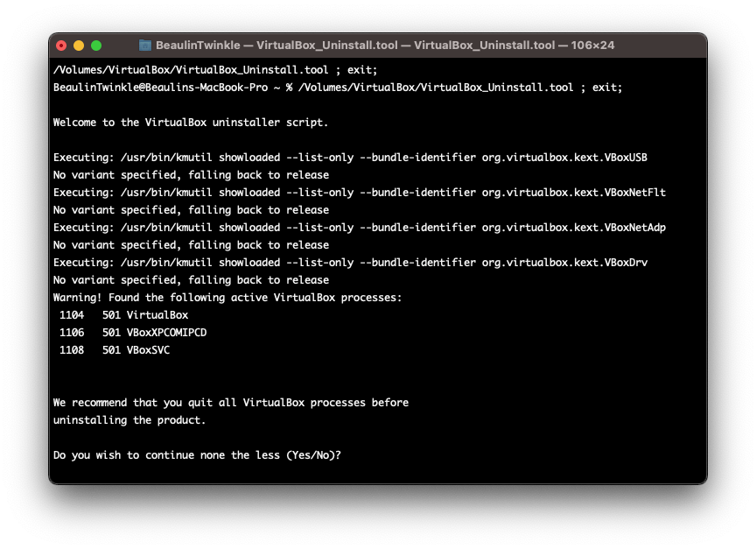Click the Executing line for org.virtualbox.kext.VBoxNetFlt
Image resolution: width=756 pixels, height=549 pixels.
[360, 193]
